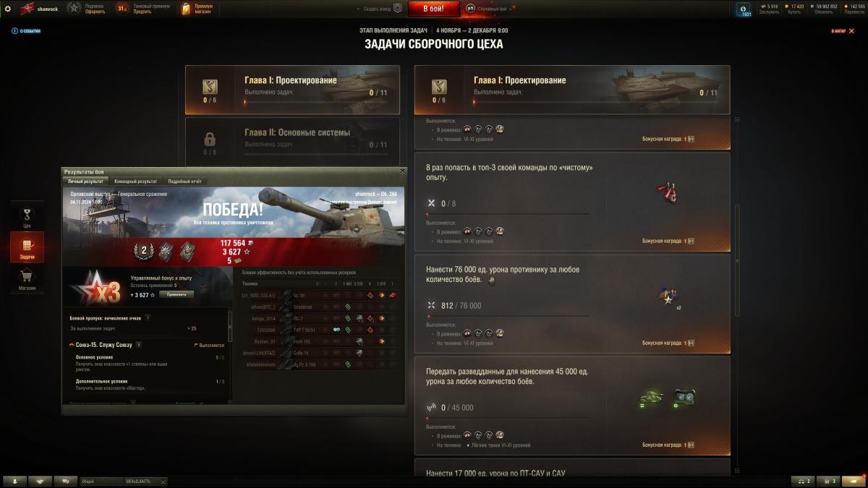Switch to Командный результат tab
Screen dimensions: 868x488
click(x=136, y=181)
